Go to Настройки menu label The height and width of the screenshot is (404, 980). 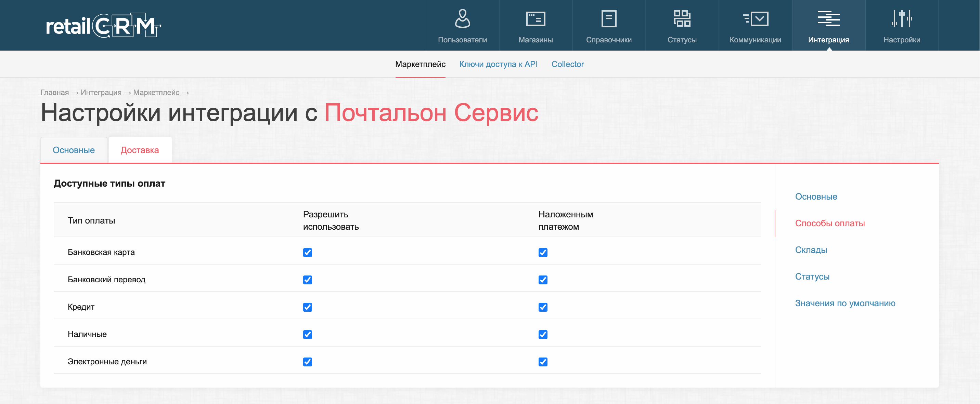pos(902,40)
